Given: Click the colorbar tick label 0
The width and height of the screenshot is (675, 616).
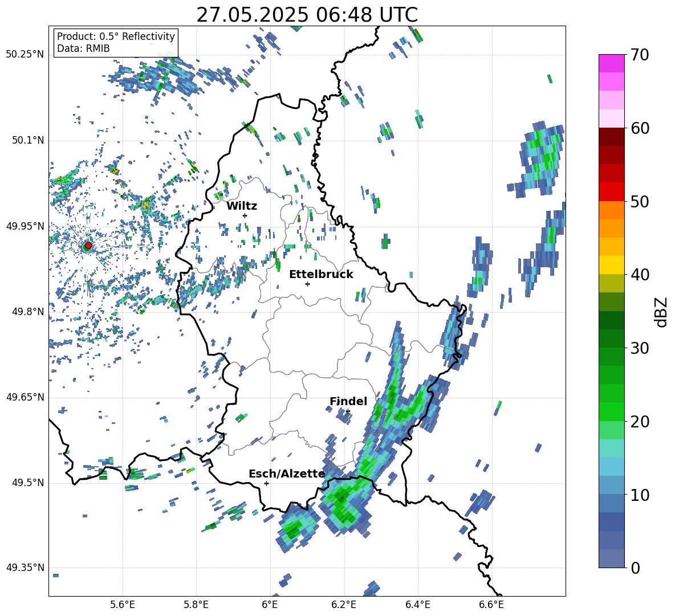Looking at the screenshot, I should [635, 568].
